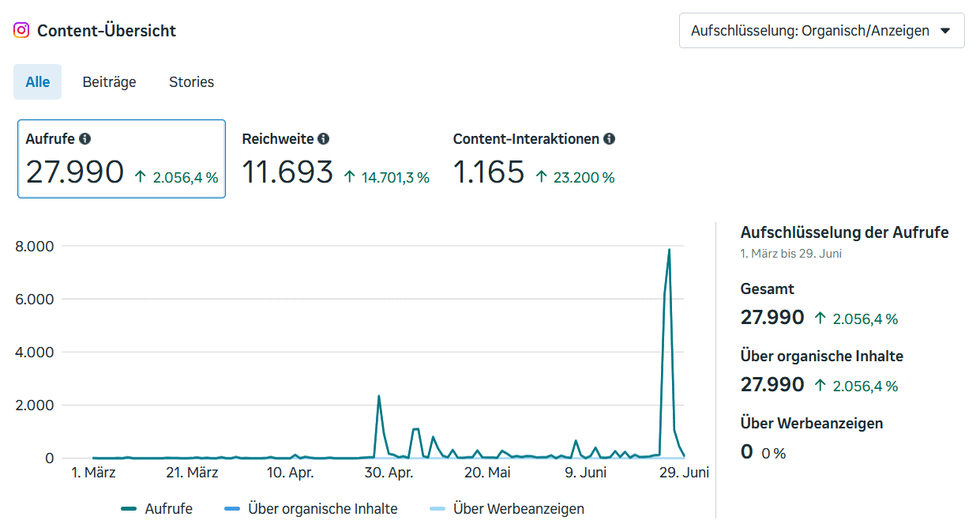The width and height of the screenshot is (980, 528).
Task: Click the 2.000 y-axis label
Action: (35, 405)
